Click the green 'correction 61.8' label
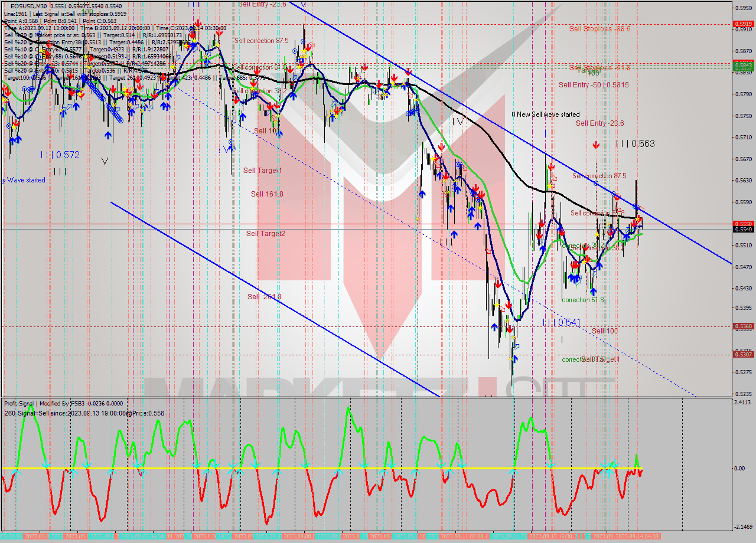The width and height of the screenshot is (756, 543). [582, 300]
